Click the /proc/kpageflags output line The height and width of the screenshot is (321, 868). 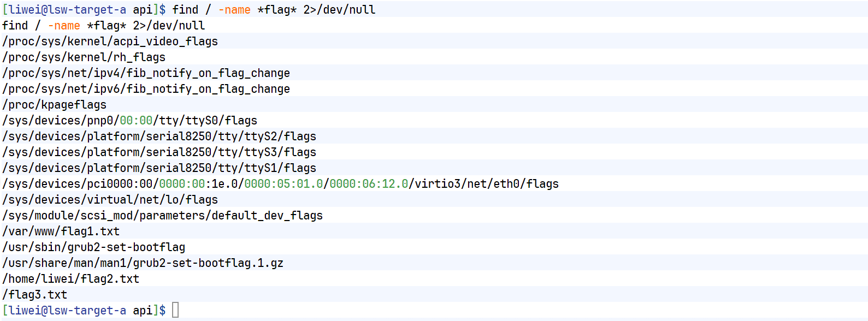pos(54,105)
